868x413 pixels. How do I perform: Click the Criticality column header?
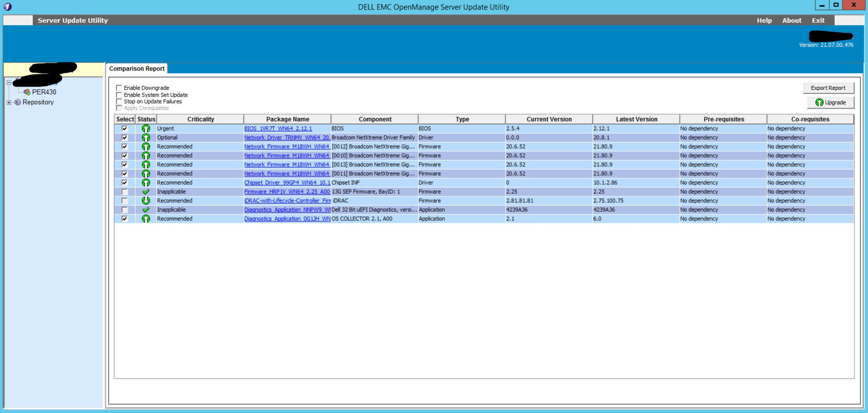pyautogui.click(x=200, y=119)
